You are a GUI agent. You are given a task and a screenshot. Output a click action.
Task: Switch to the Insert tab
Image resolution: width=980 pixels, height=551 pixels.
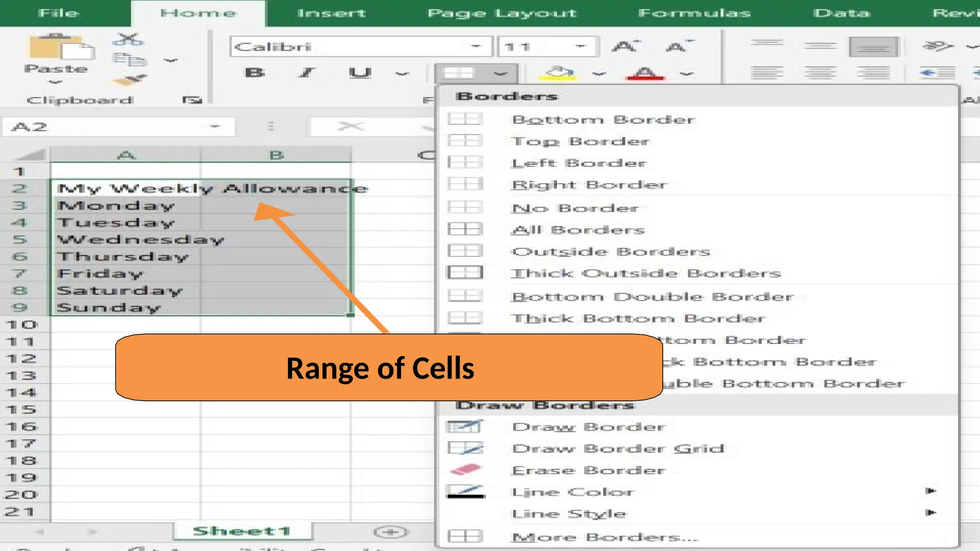331,13
